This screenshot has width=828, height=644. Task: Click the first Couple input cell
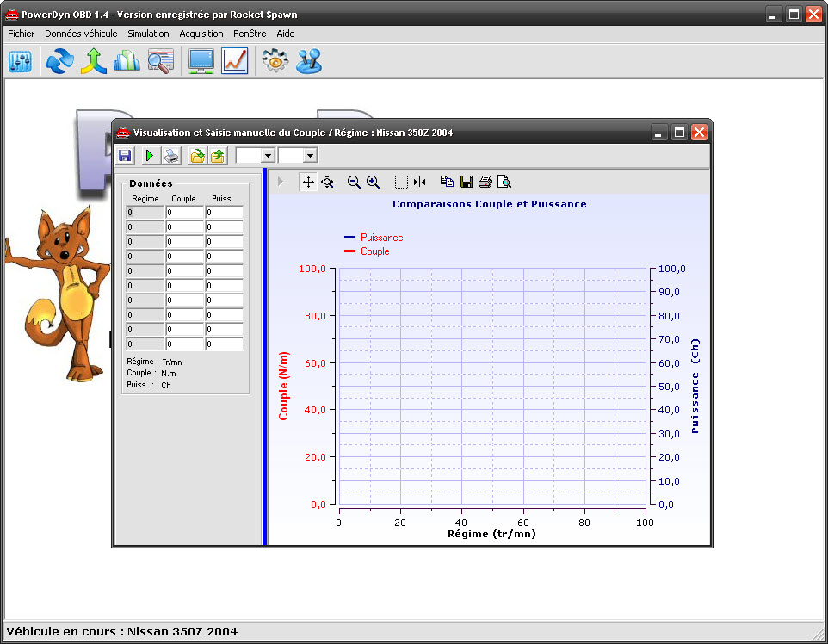184,213
